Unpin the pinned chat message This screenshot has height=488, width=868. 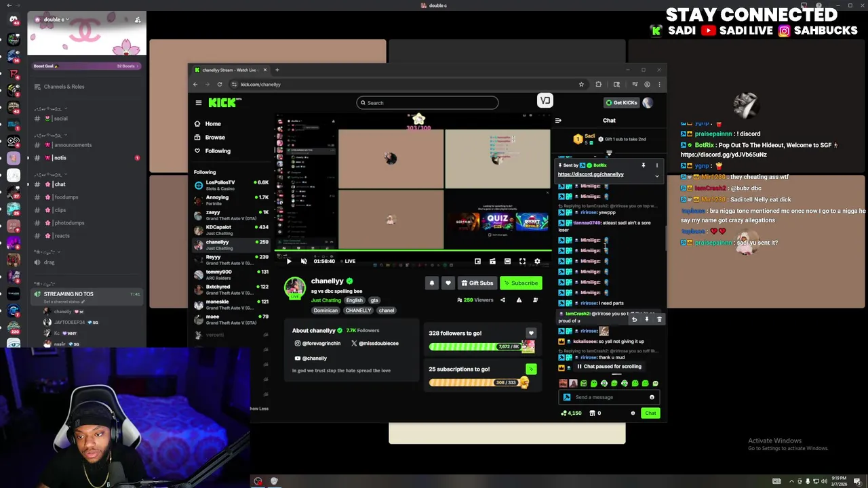coord(644,165)
